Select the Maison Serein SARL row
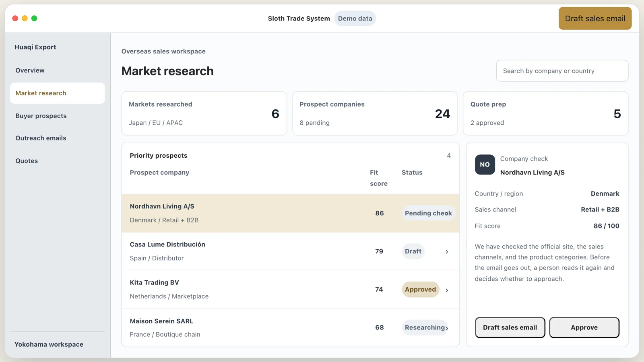Viewport: 644px width, 362px height. click(x=290, y=327)
